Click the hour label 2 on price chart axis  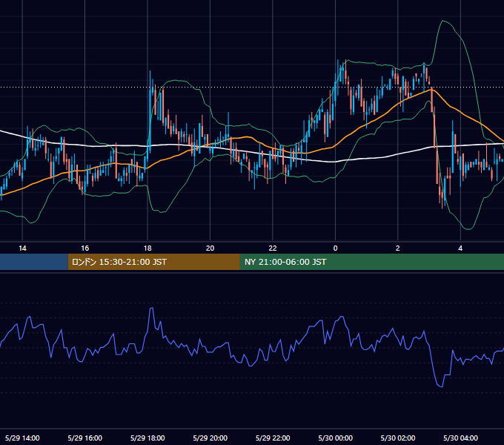tap(397, 248)
